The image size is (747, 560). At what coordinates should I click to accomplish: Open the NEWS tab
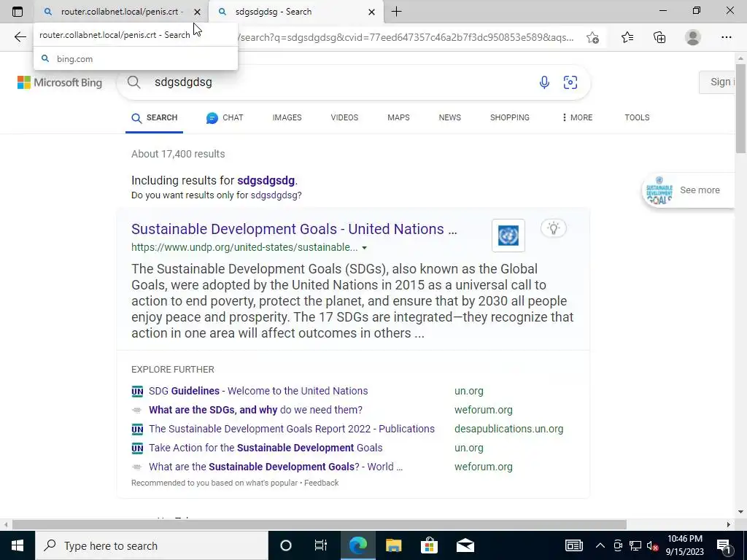[x=449, y=117]
